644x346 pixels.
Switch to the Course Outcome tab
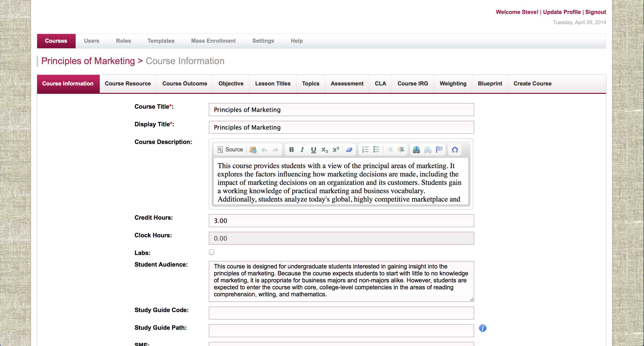tap(185, 84)
